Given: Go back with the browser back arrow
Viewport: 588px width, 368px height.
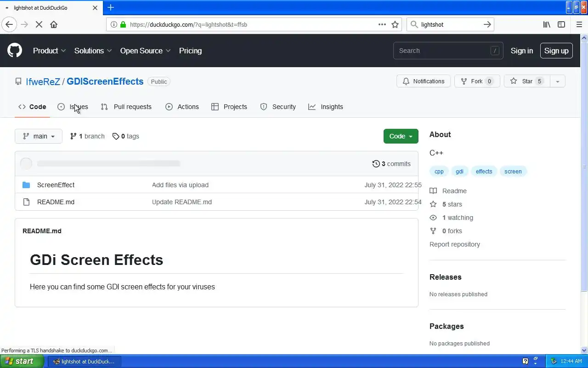Looking at the screenshot, I should [9, 24].
